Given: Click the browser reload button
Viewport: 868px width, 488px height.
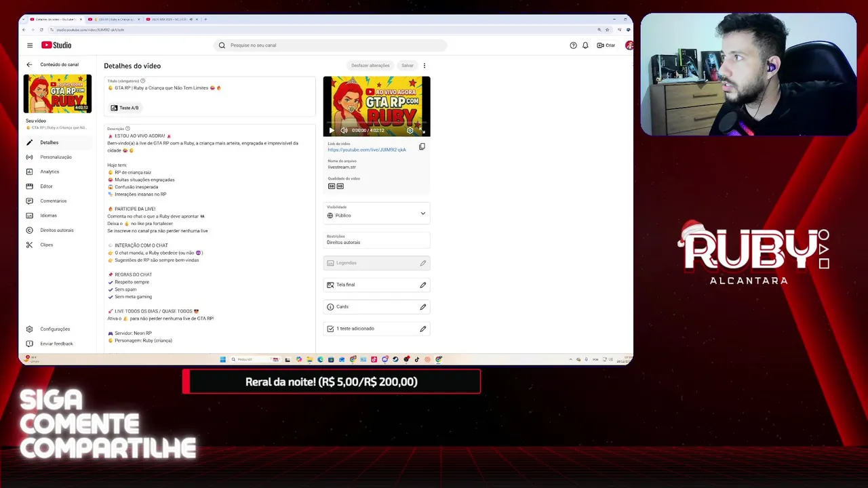Looking at the screenshot, I should 41,30.
